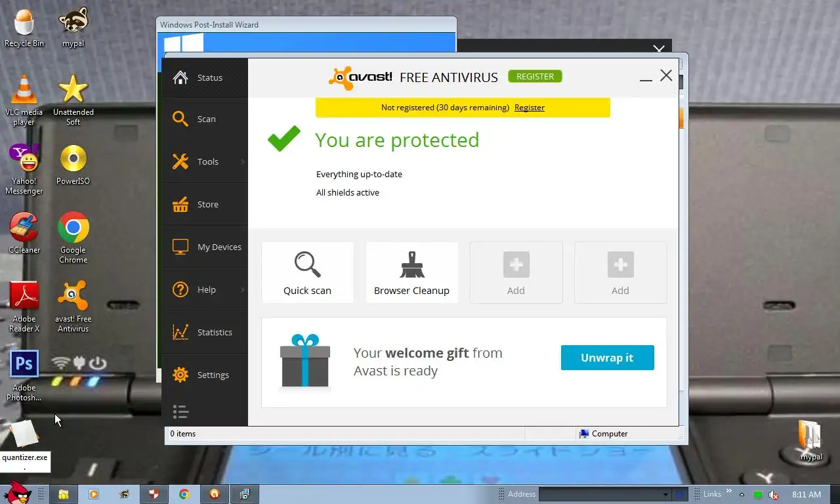The width and height of the screenshot is (840, 504).
Task: Expand the Links toolbar chevron
Action: pyautogui.click(x=728, y=492)
